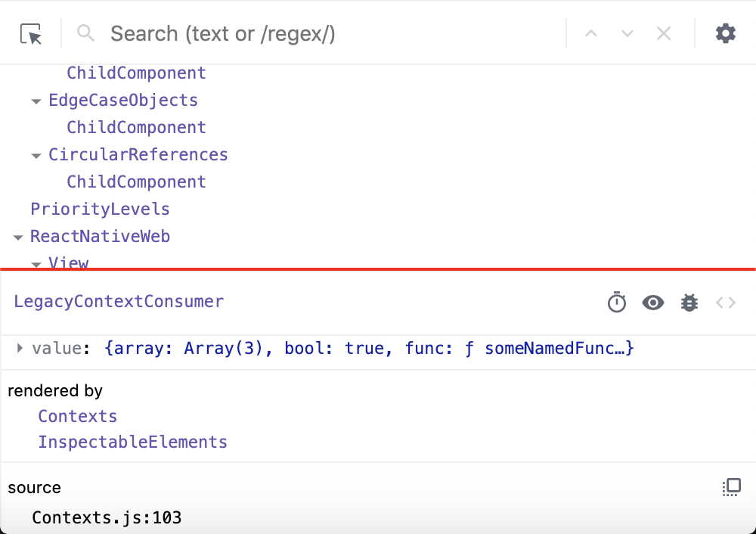Expand the value prop object details
Viewport: 756px width, 534px height.
click(19, 348)
